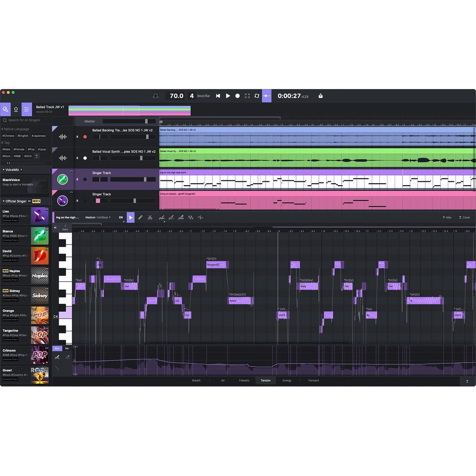Click the record button in the transport
Viewport: 476px width, 476px height.
[x=237, y=96]
